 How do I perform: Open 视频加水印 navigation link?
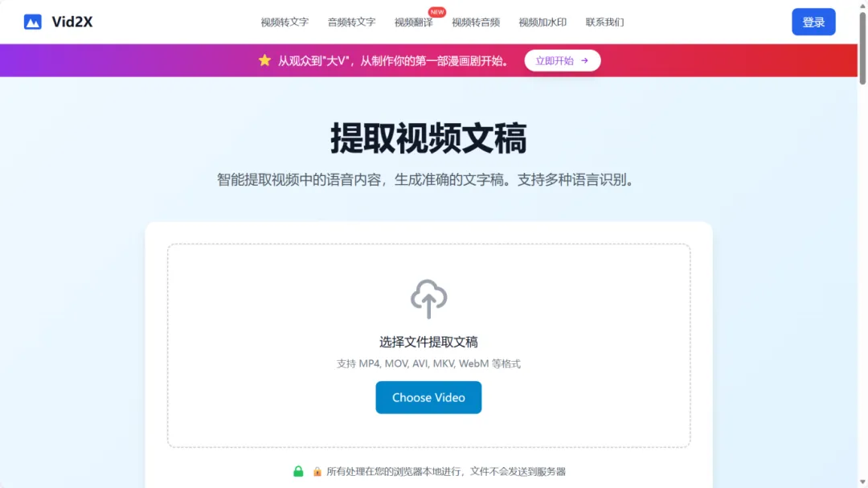(542, 23)
